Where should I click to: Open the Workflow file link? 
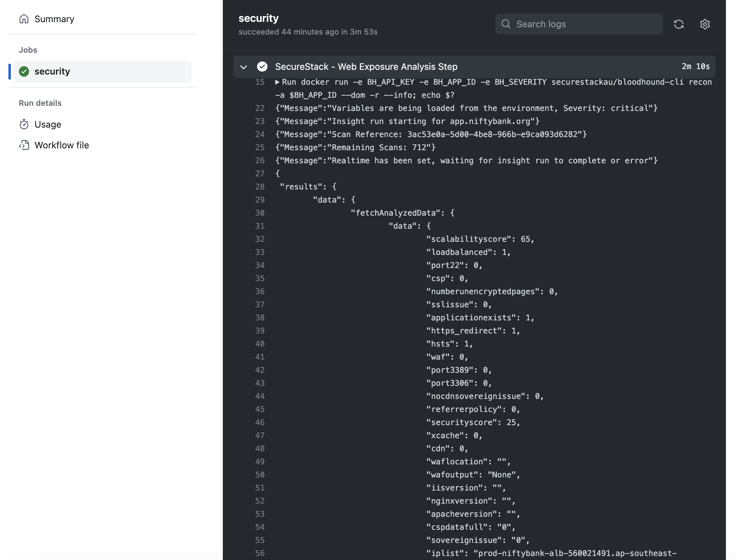61,145
